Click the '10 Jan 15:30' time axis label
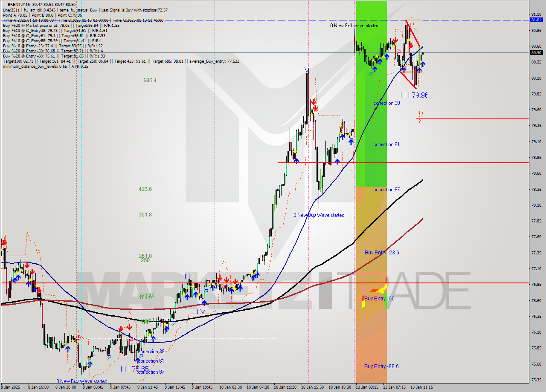The width and height of the screenshot is (546, 392). pos(314,387)
